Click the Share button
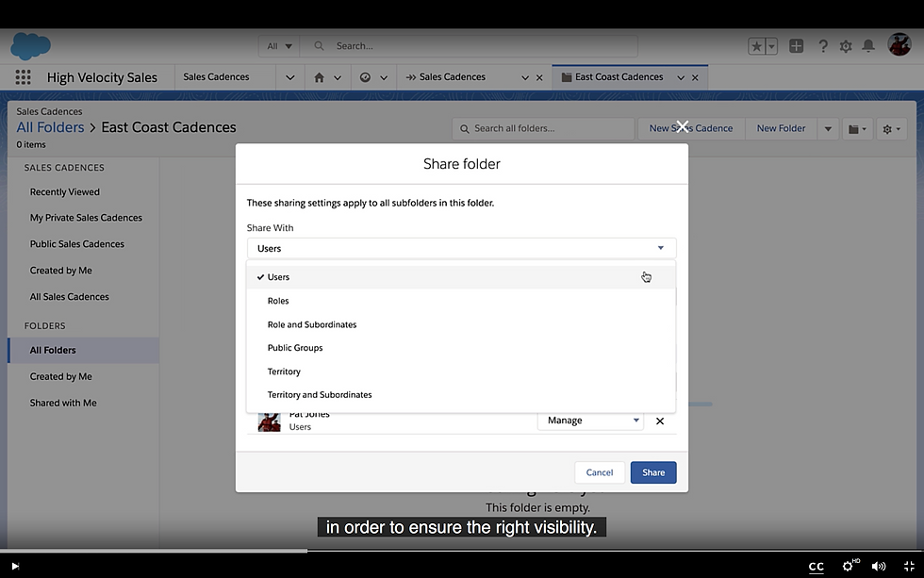This screenshot has height=578, width=924. click(x=653, y=472)
